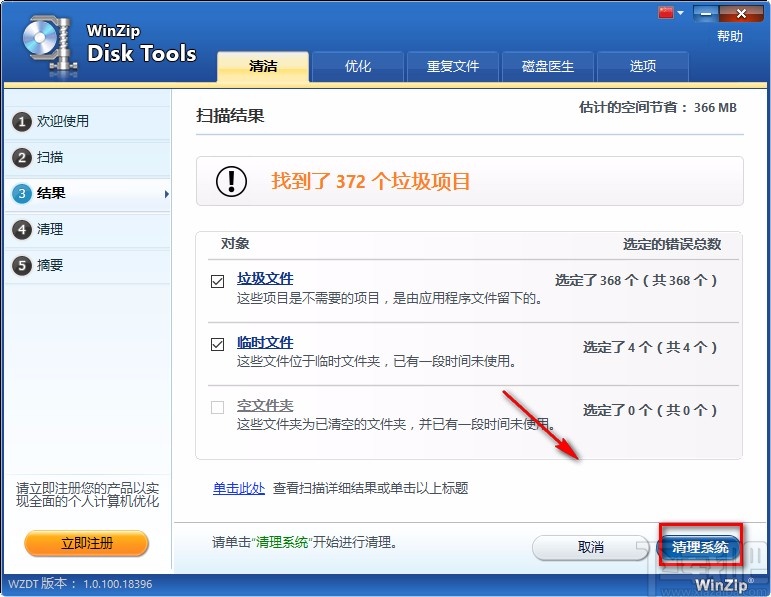Click step 1 number circle icon

click(22, 121)
